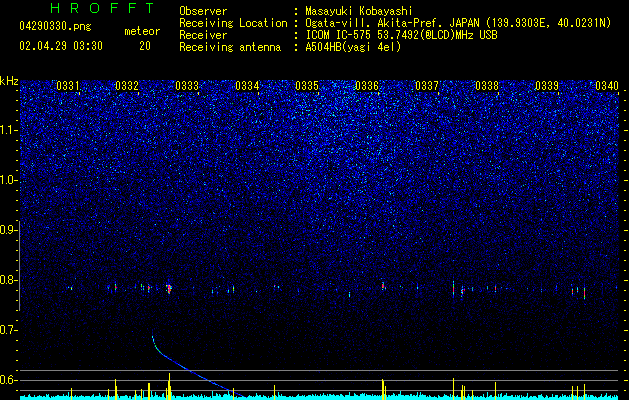
Task: Click the 0339 time marker
Action: (547, 86)
